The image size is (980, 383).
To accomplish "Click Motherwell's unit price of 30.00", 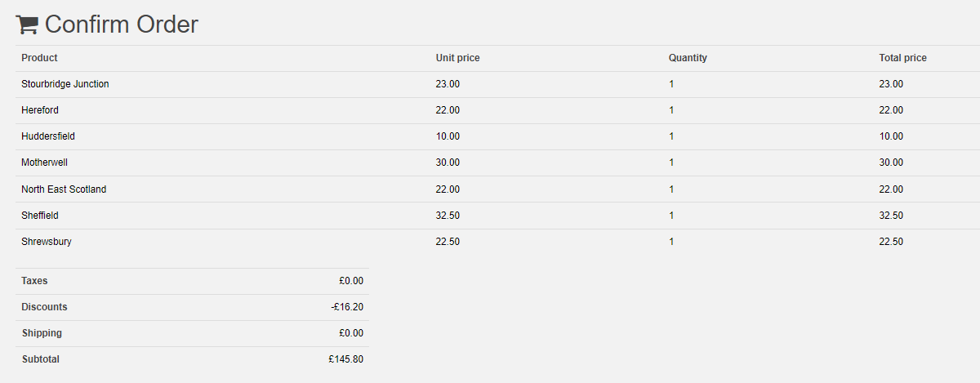I will [x=448, y=163].
